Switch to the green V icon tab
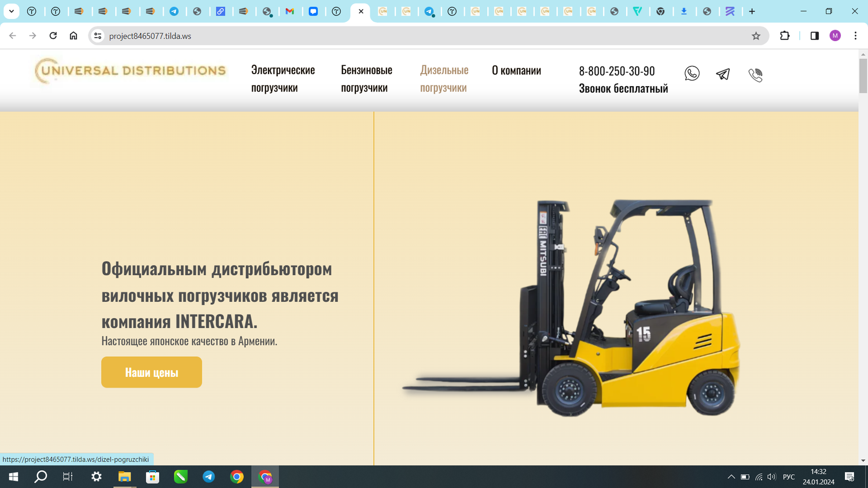This screenshot has width=868, height=488. click(x=637, y=12)
